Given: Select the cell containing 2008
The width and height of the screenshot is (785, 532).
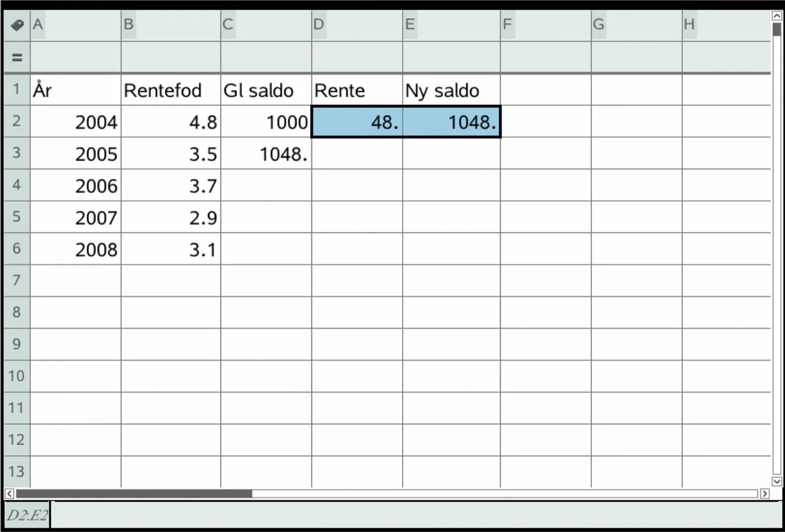Looking at the screenshot, I should (x=76, y=249).
